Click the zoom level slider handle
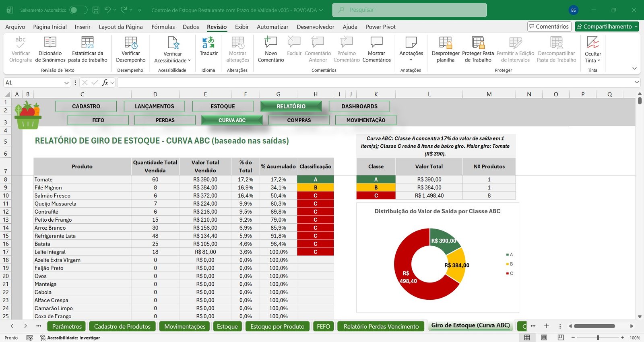The image size is (644, 342). 598,337
